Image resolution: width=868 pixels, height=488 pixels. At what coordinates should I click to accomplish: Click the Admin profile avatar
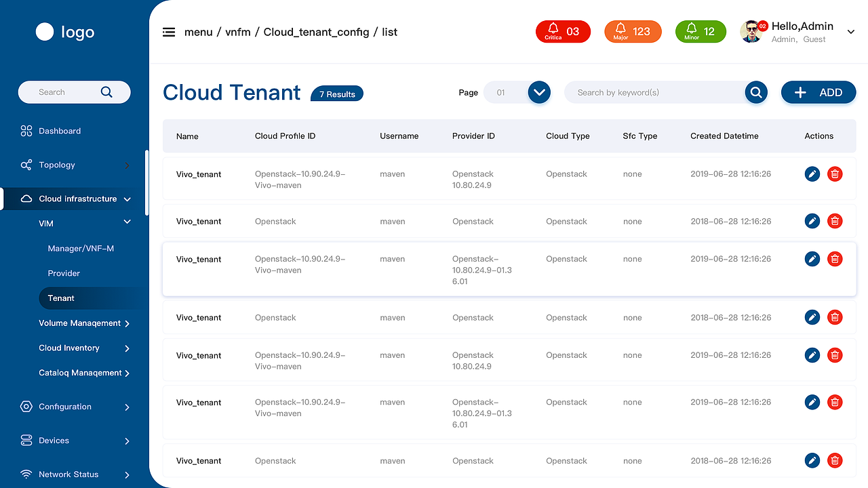(751, 32)
